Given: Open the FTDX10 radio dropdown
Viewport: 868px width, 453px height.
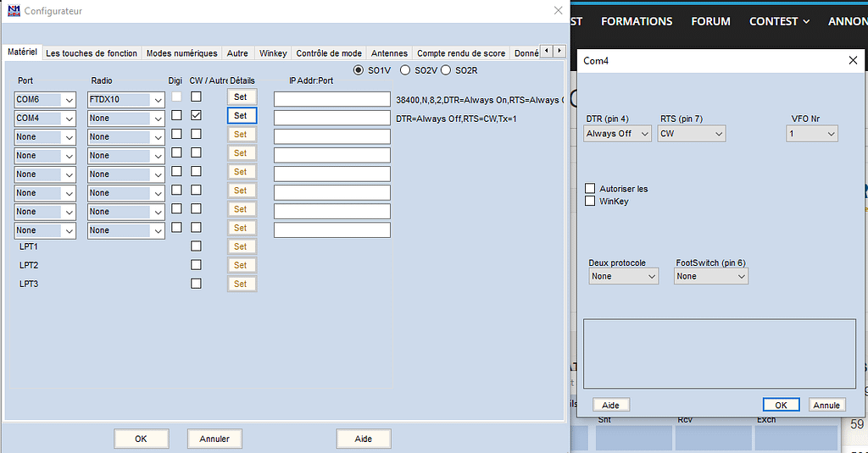Looking at the screenshot, I should [126, 100].
